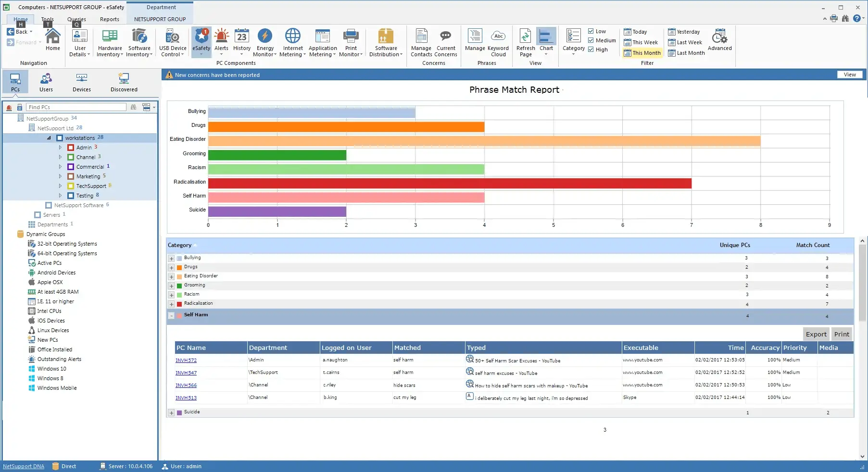This screenshot has height=472, width=868.
Task: Click the Find PCs search field
Action: [x=76, y=107]
